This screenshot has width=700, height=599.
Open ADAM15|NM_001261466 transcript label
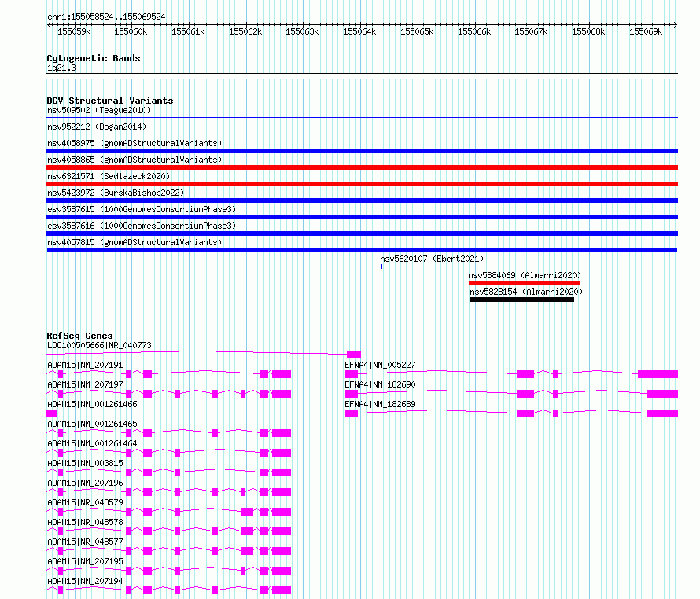[92, 404]
